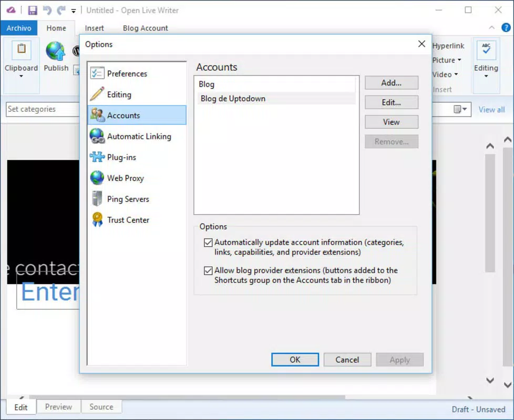The width and height of the screenshot is (514, 420).
Task: Click the spelling check ABC icon
Action: coord(486,50)
